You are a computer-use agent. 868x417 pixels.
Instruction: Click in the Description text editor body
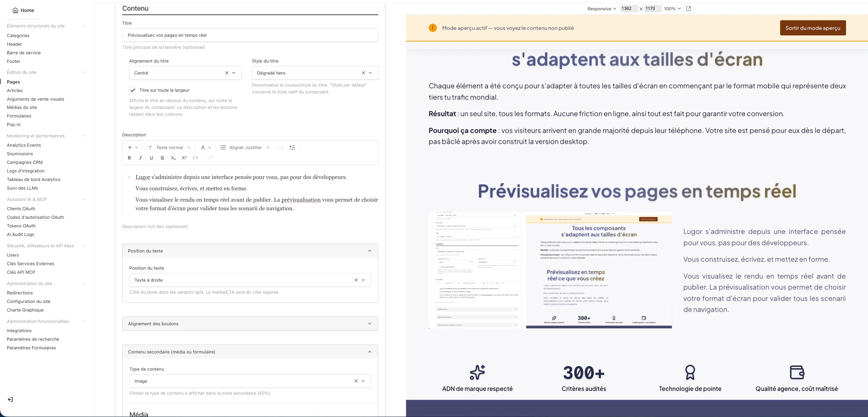coord(256,193)
